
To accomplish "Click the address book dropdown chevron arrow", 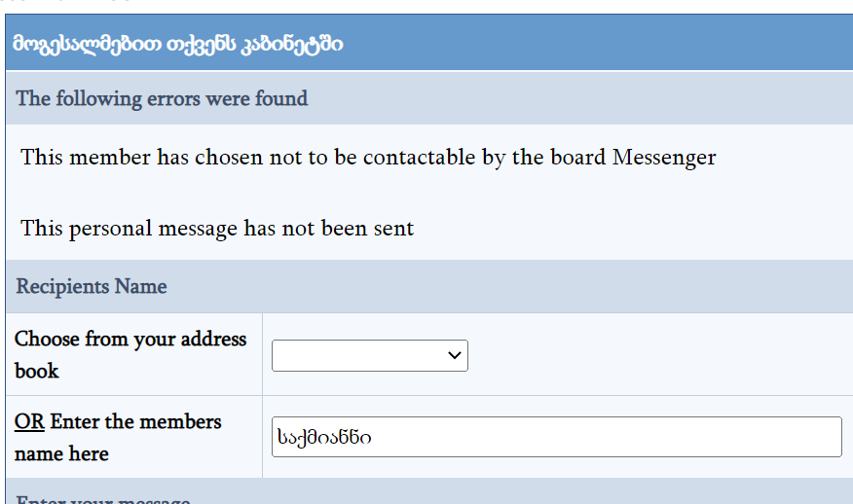I will (454, 355).
